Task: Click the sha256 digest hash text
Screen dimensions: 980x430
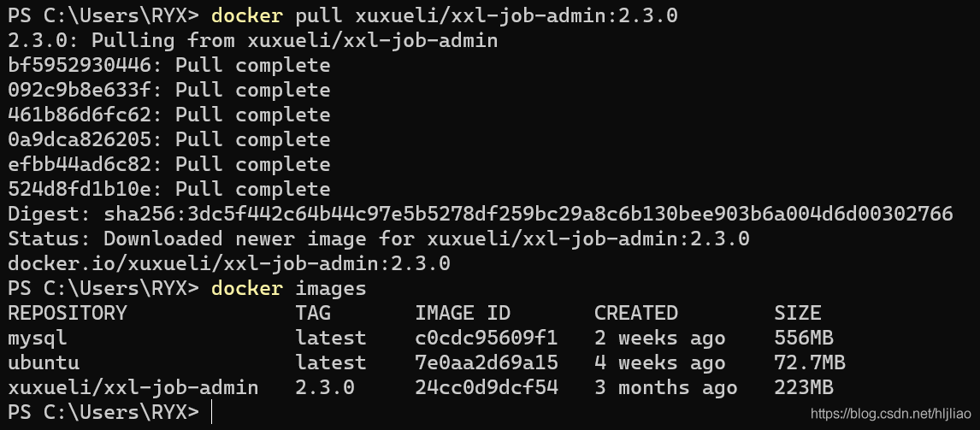Action: (528, 214)
